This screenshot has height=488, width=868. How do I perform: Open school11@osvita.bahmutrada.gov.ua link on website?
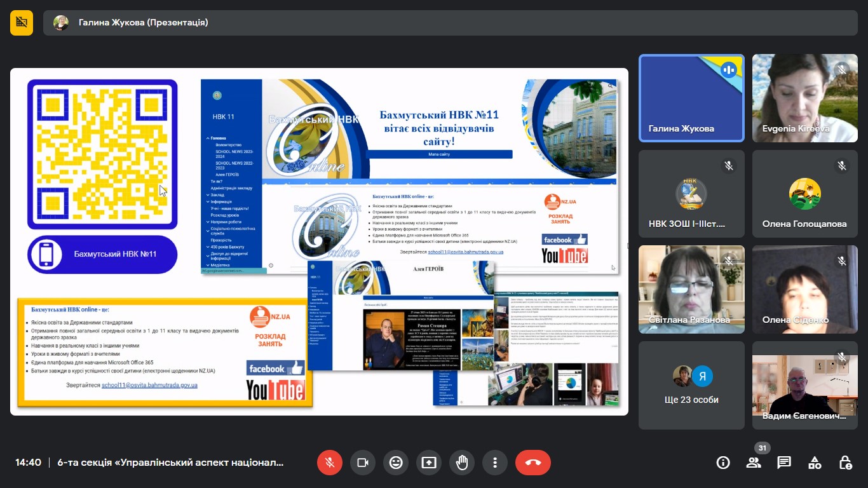pos(465,252)
